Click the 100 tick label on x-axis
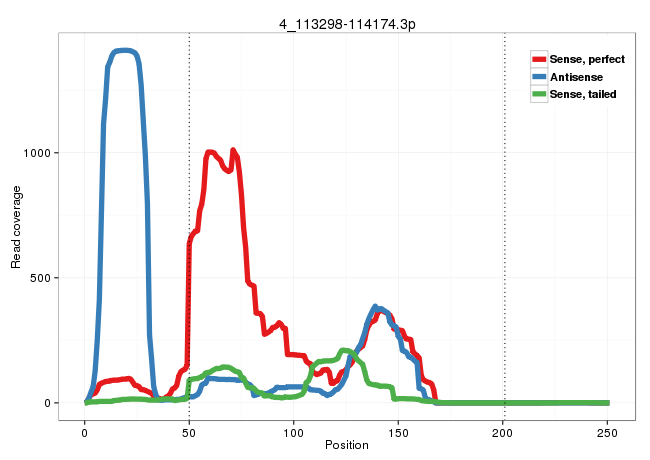 294,430
